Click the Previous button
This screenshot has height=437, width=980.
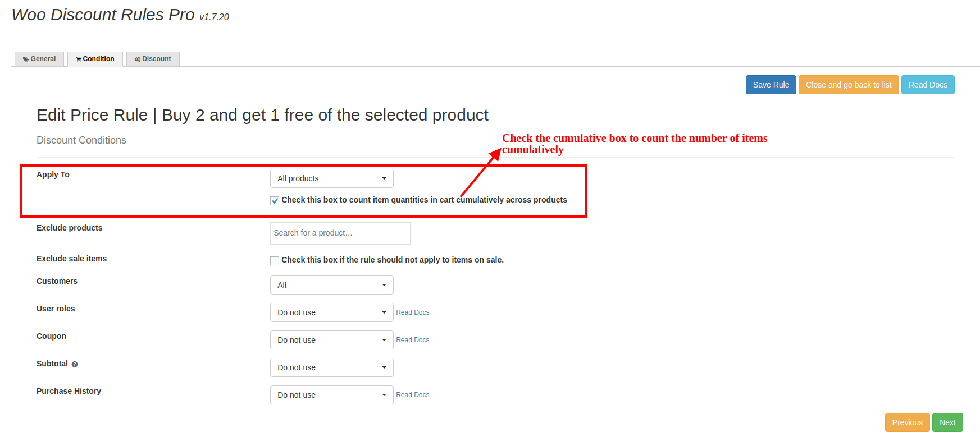tap(907, 422)
